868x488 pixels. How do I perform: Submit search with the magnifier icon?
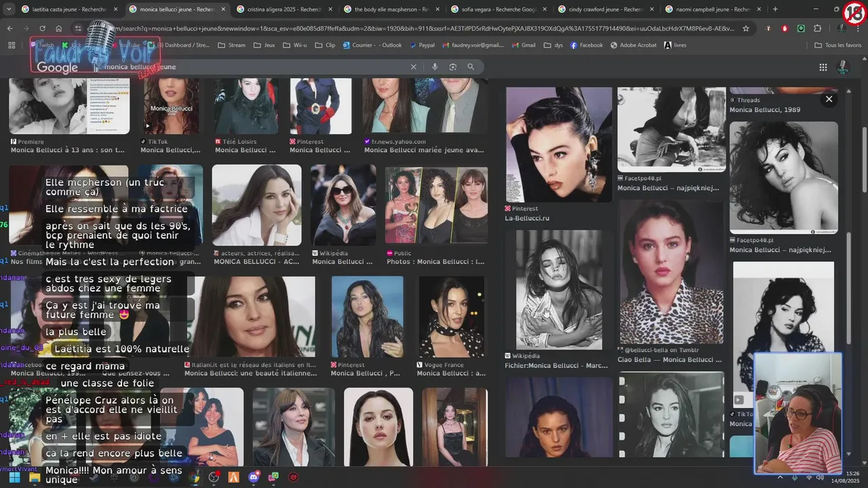pos(471,67)
